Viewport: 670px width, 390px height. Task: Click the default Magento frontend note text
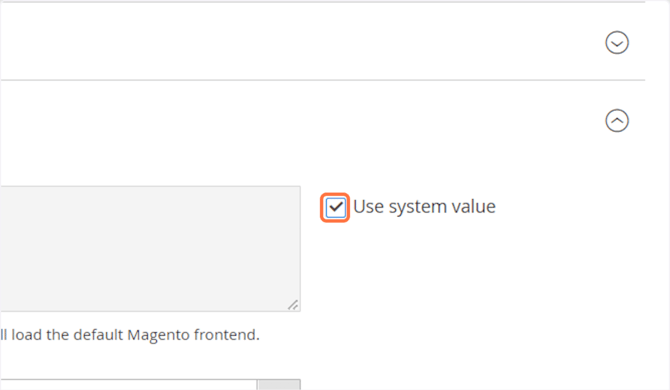[129, 334]
